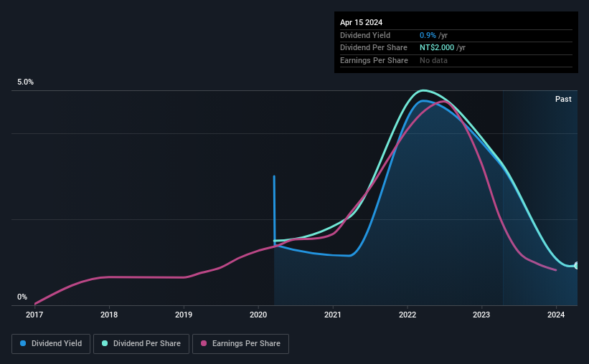Screen dimensions: 589x364
Task: Click the tooltip's Earnings Per Share row label
Action: (x=374, y=60)
